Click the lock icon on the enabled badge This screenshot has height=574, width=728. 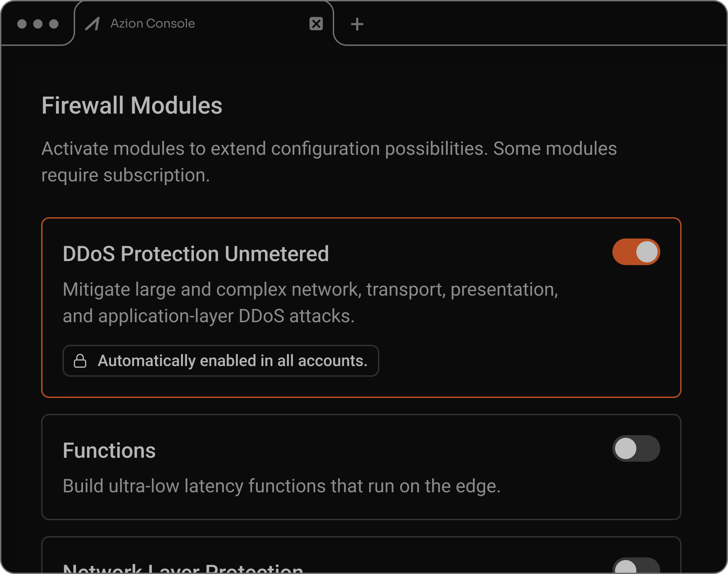(80, 361)
